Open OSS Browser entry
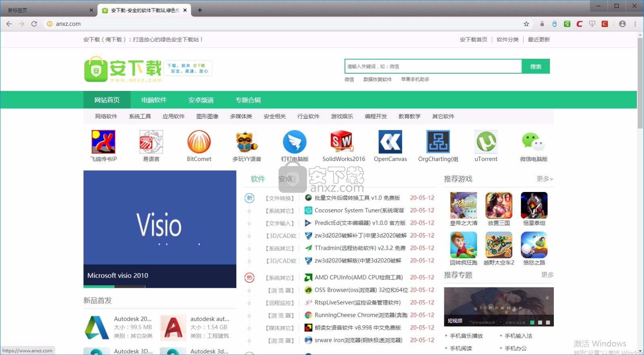 361,290
